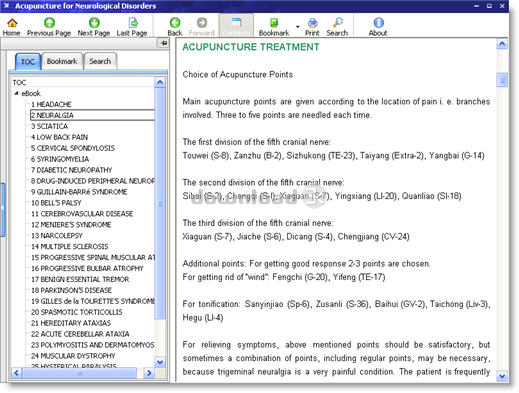Click the content pane vertical scrollbar thumb
This screenshot has height=393, width=519.
click(x=502, y=80)
